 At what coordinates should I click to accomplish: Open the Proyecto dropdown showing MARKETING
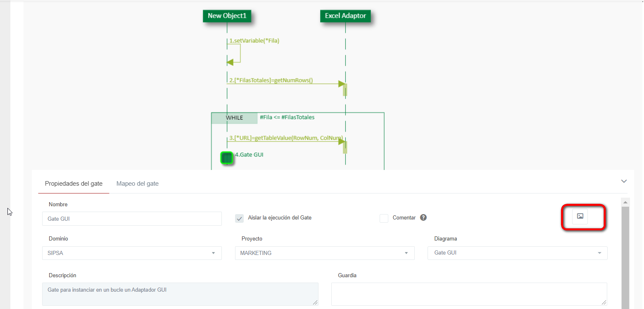coord(324,253)
